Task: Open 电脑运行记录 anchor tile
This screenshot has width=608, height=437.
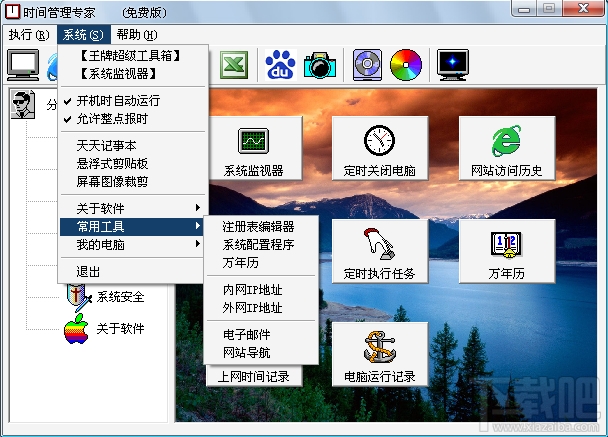Action: [x=380, y=354]
